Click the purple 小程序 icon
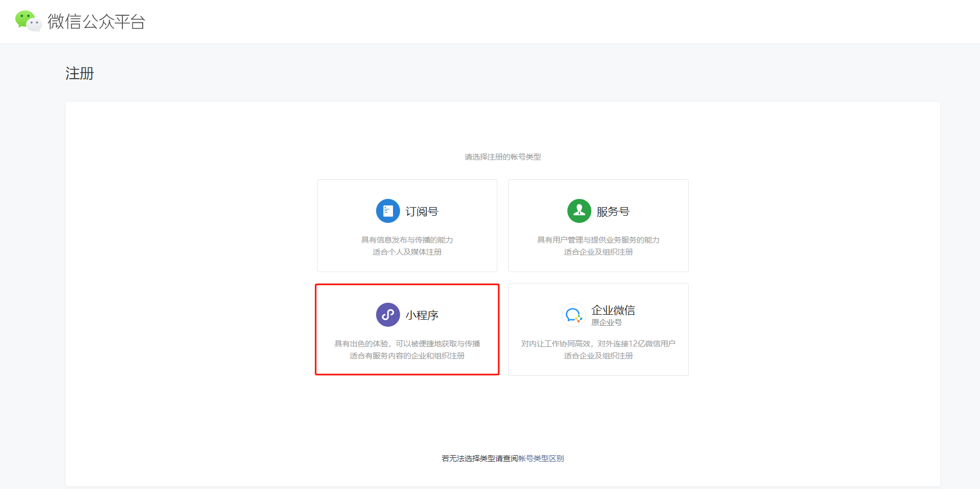The image size is (980, 489). click(x=388, y=315)
